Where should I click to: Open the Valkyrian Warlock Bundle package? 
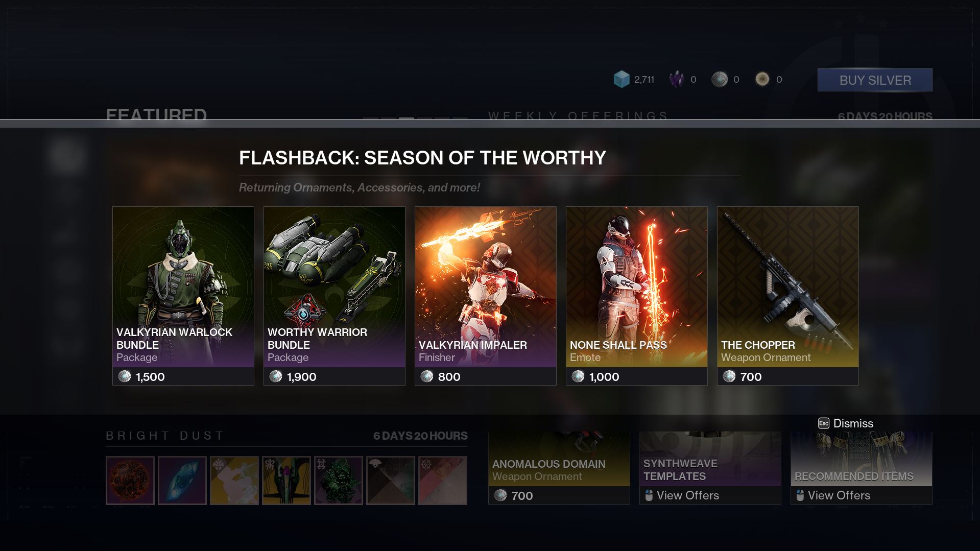click(x=183, y=296)
